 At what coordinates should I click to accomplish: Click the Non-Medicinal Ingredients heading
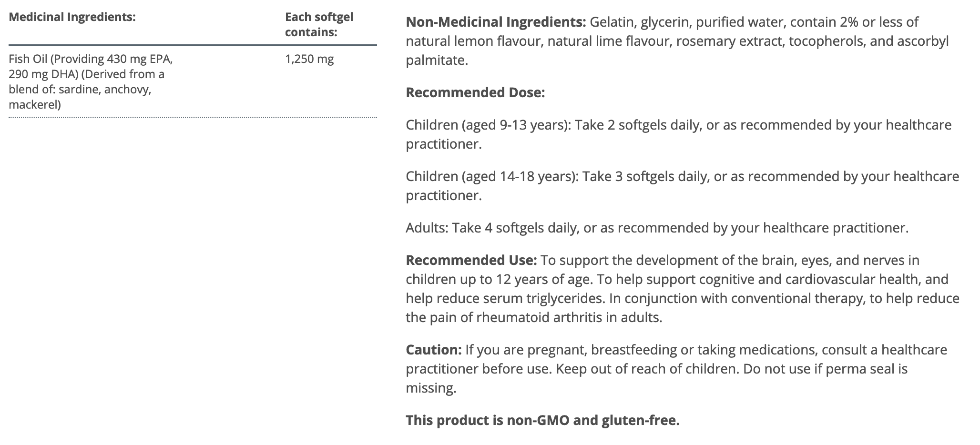495,22
